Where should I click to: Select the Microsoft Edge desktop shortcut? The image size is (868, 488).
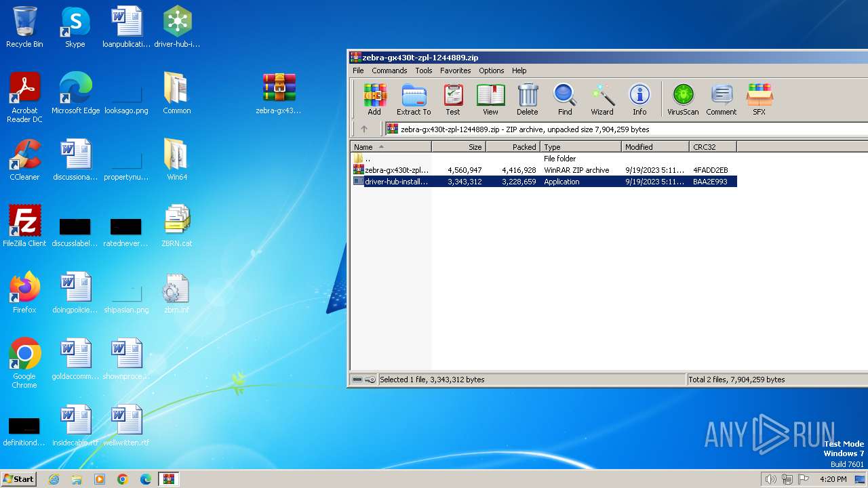(x=75, y=94)
